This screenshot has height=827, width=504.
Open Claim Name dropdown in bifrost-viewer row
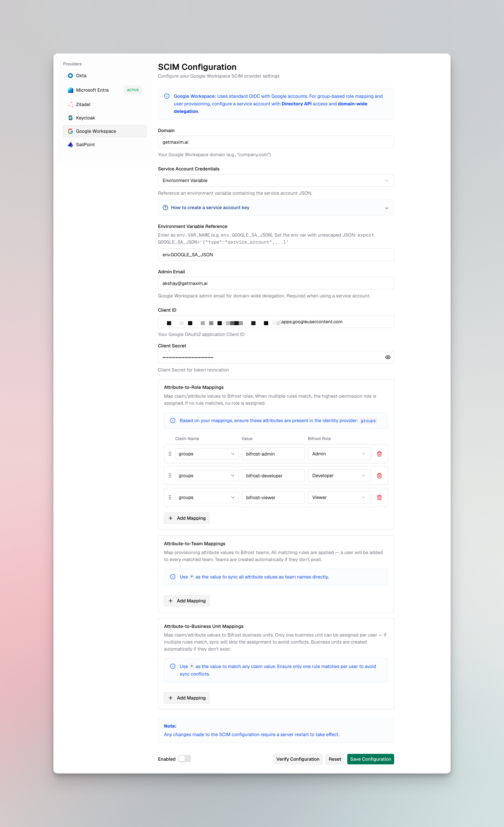pyautogui.click(x=207, y=497)
